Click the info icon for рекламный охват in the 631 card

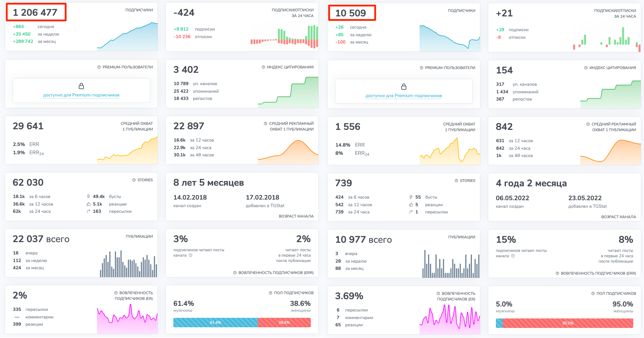click(588, 124)
